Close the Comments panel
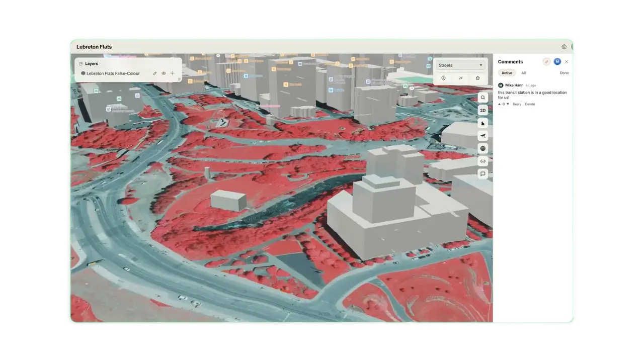 click(x=567, y=62)
